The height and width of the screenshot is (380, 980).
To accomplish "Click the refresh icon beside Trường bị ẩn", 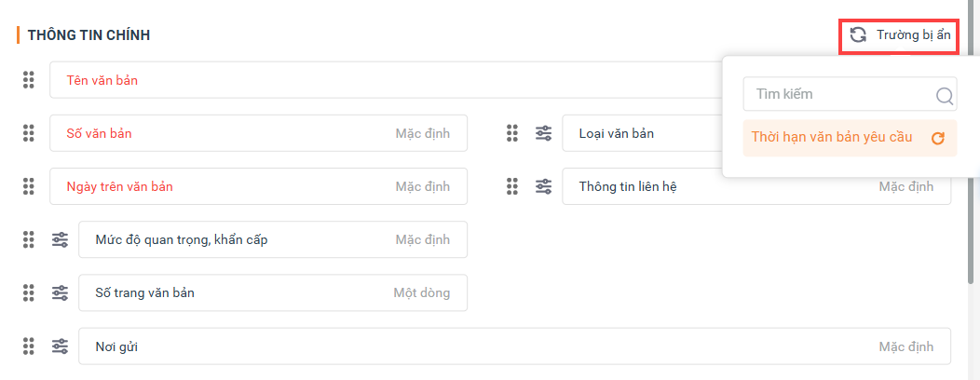I will coord(858,35).
